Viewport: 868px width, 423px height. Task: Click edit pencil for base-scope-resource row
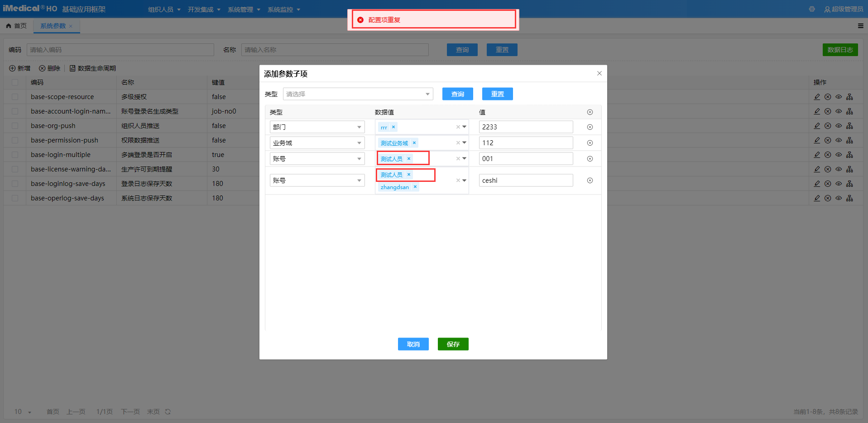[x=817, y=97]
